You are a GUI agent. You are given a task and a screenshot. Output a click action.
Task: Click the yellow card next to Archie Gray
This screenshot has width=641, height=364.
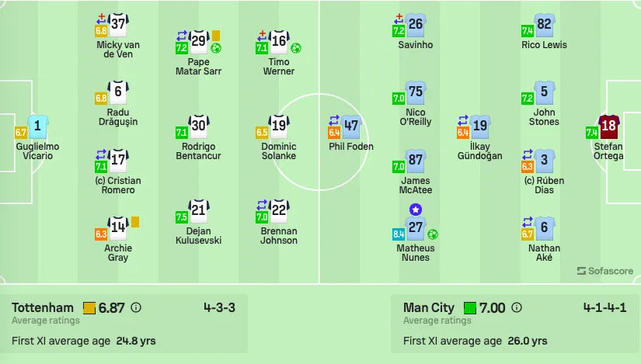tap(135, 222)
